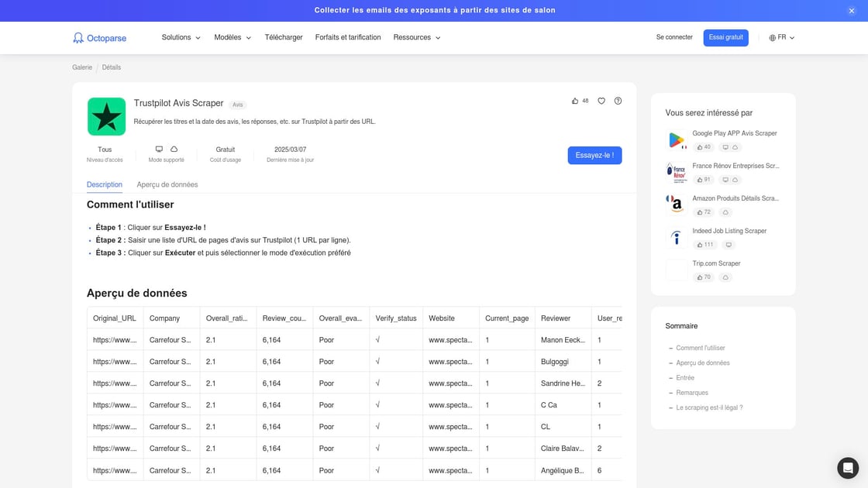The height and width of the screenshot is (488, 868).
Task: Click likes count on Trip.com scraper
Action: [704, 277]
